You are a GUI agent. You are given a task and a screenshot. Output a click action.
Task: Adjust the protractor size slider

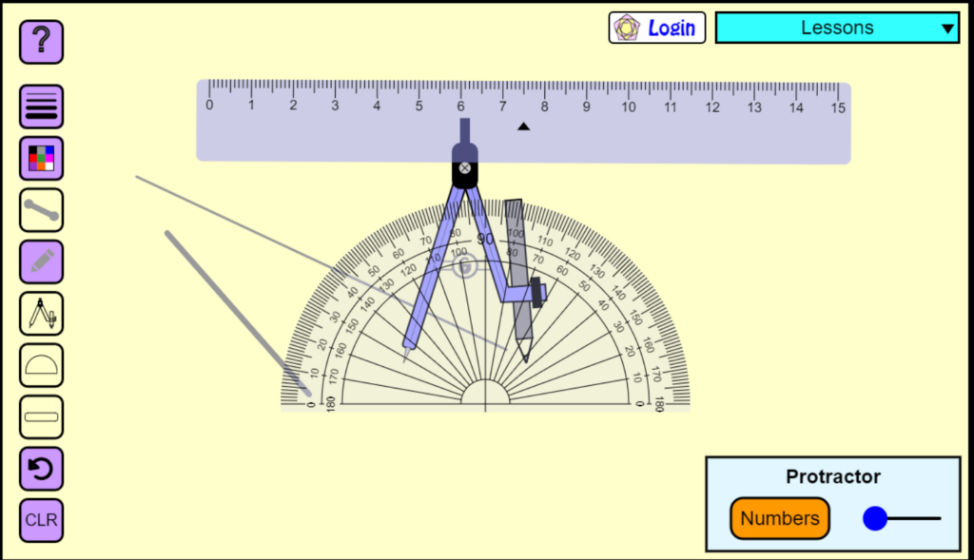[874, 518]
